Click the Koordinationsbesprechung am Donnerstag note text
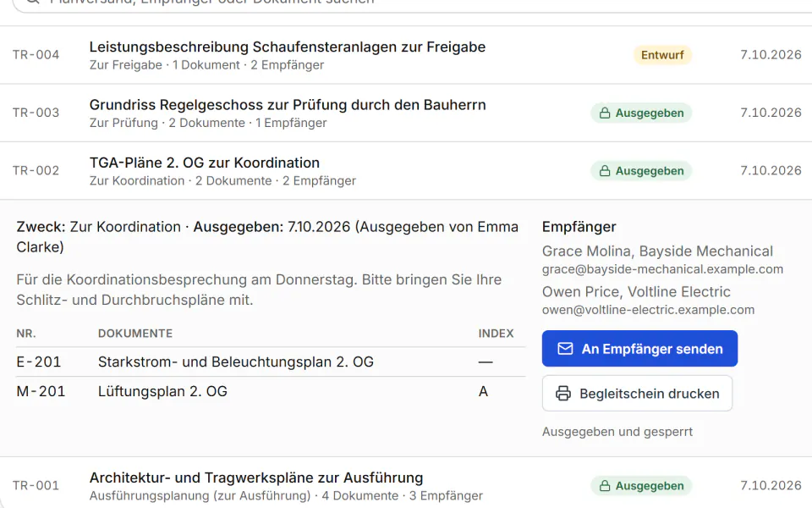 point(259,290)
